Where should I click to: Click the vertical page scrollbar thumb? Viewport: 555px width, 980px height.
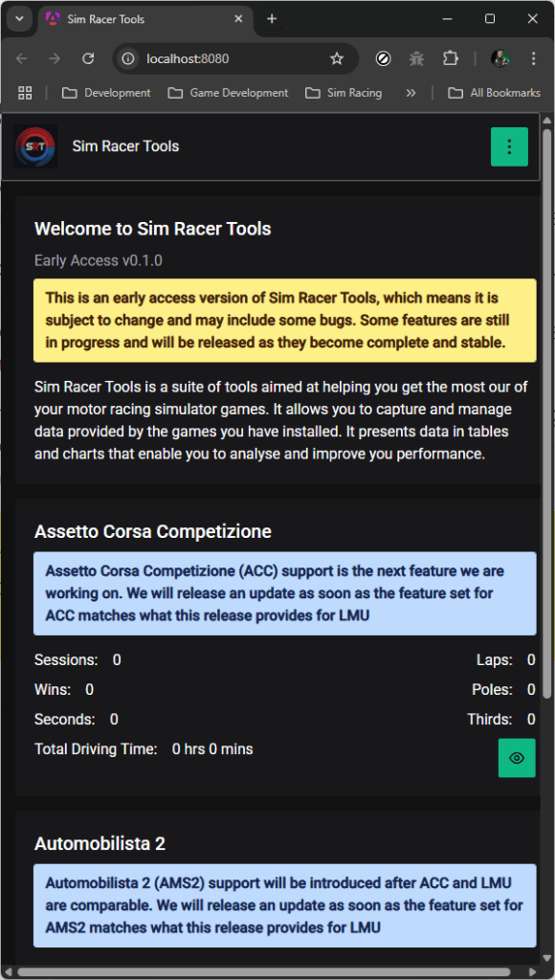click(x=547, y=412)
